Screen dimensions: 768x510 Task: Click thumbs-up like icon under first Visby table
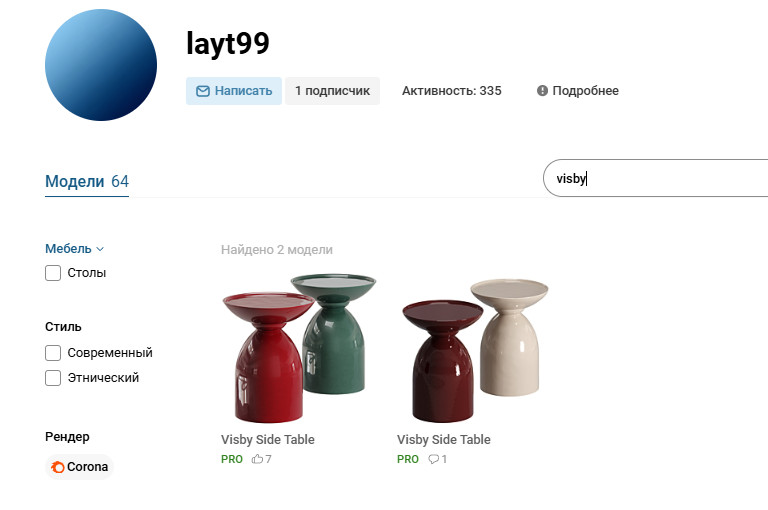[257, 459]
